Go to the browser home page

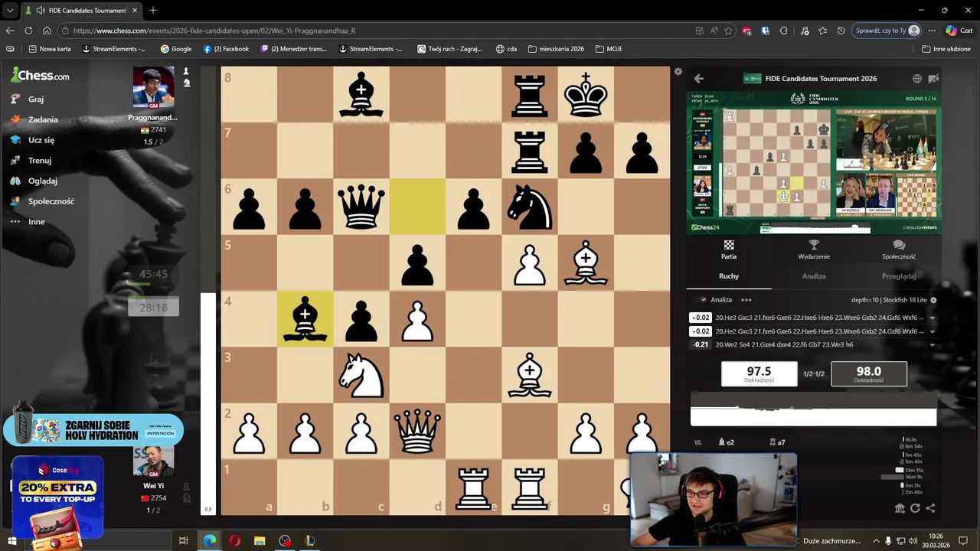point(47,31)
